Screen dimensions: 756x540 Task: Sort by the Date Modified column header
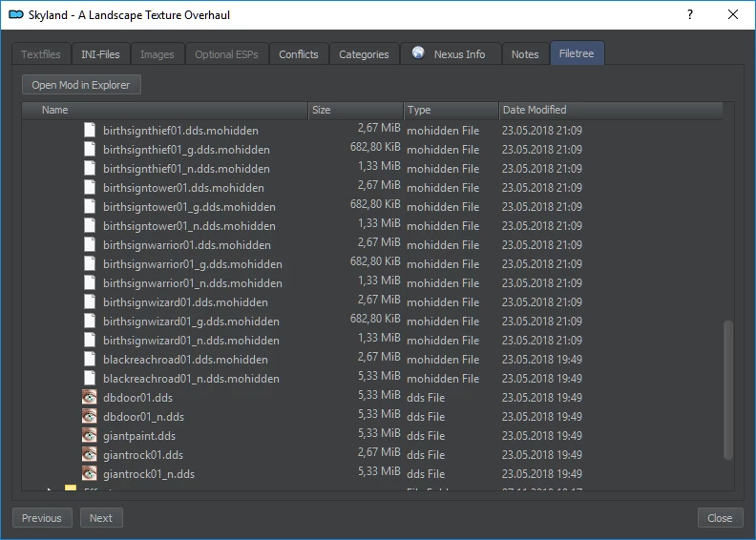point(611,110)
